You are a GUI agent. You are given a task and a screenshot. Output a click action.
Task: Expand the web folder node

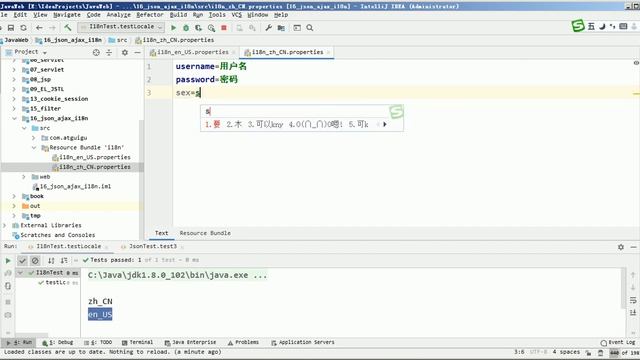click(24, 177)
